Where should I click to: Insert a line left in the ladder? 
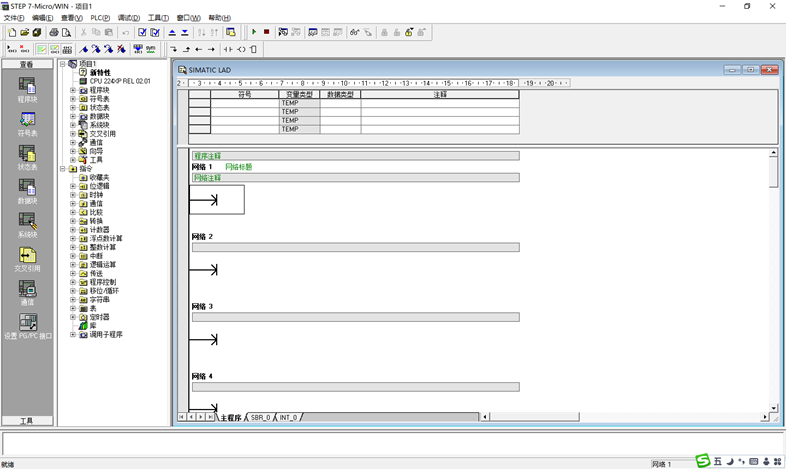(x=199, y=49)
